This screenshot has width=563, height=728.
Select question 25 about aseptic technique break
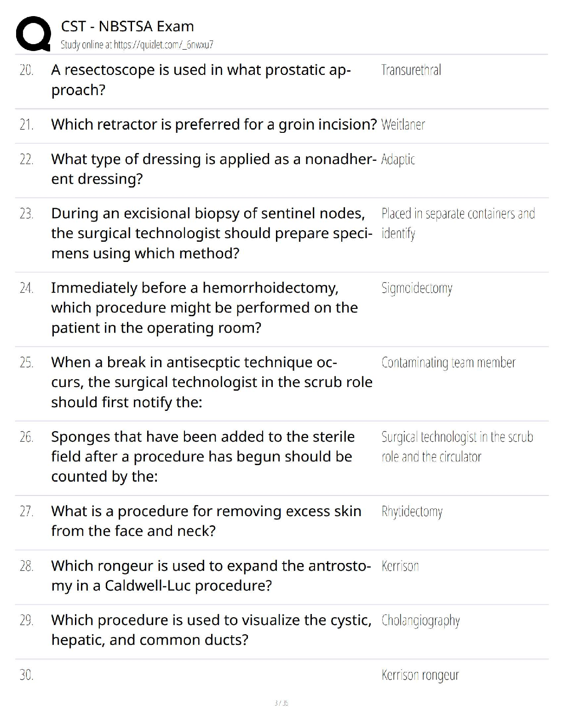pyautogui.click(x=212, y=382)
